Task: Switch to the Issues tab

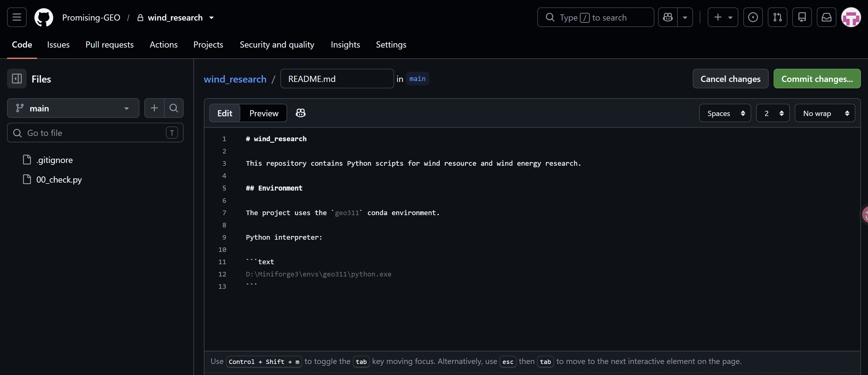Action: coord(58,44)
